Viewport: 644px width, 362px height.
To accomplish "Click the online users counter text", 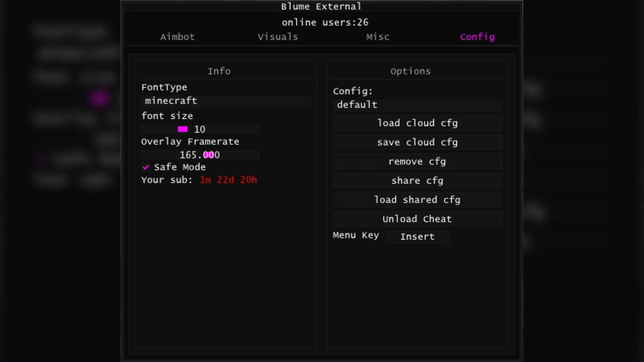I will [325, 22].
